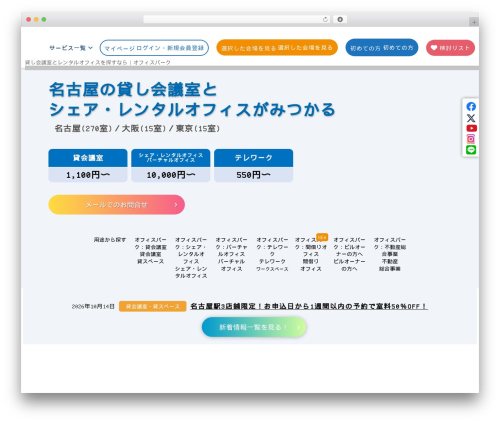This screenshot has height=423, width=500.
Task: Click マイページログイン・新規会員登録 button
Action: pos(154,48)
